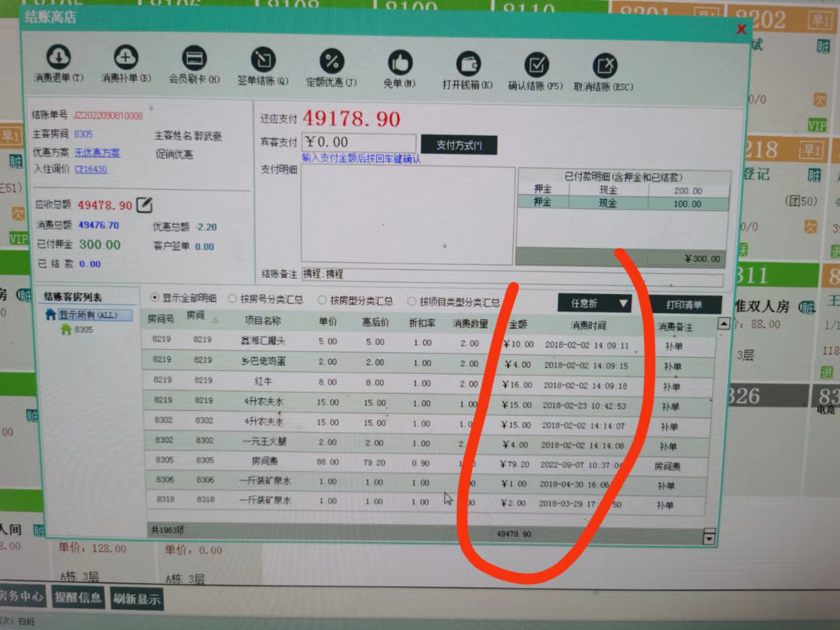840x630 pixels.
Task: Cancel checkout with 取消结账 icon
Action: click(x=604, y=65)
